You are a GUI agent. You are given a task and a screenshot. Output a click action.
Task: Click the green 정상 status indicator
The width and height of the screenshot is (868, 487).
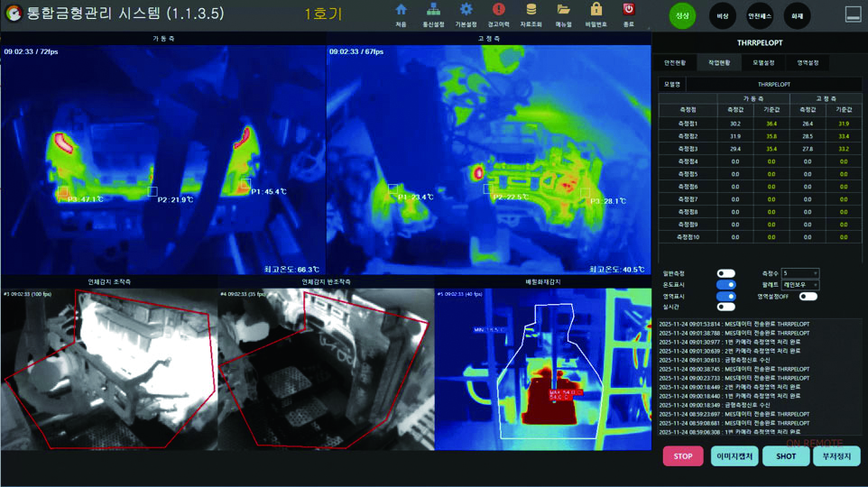[x=682, y=15]
